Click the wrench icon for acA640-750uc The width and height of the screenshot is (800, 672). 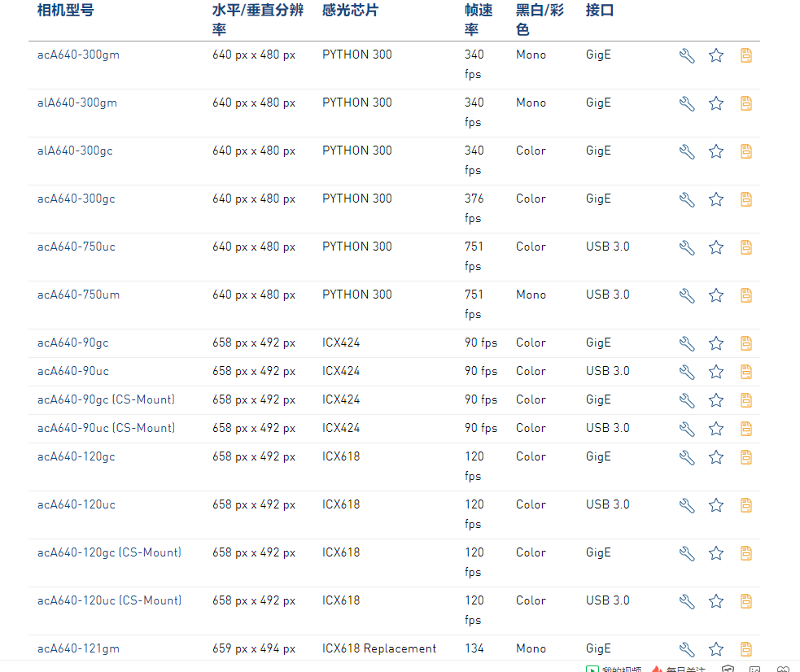coord(687,247)
